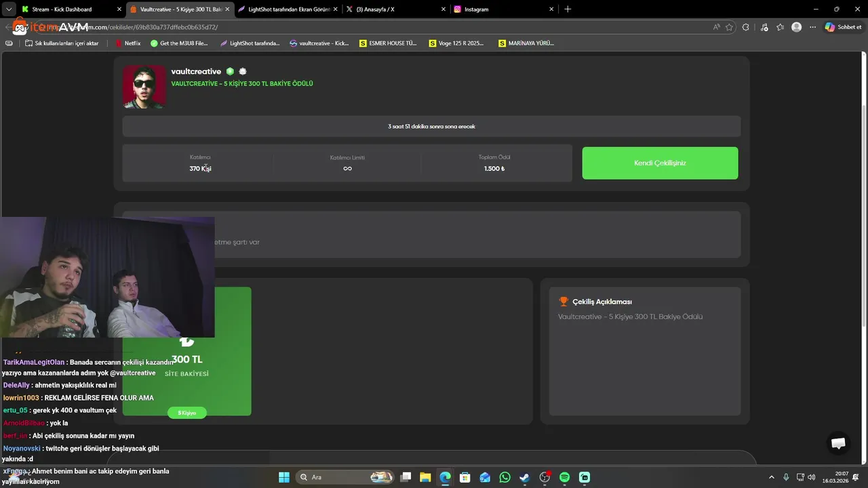Screen dimensions: 868x488
Task: Open Task View on the taskbar
Action: (406, 477)
